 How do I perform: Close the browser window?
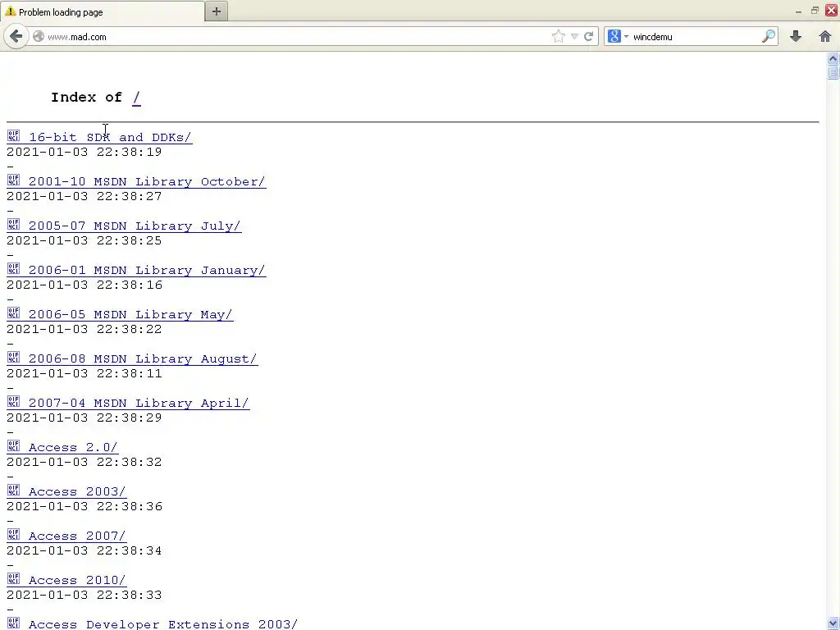[x=832, y=11]
